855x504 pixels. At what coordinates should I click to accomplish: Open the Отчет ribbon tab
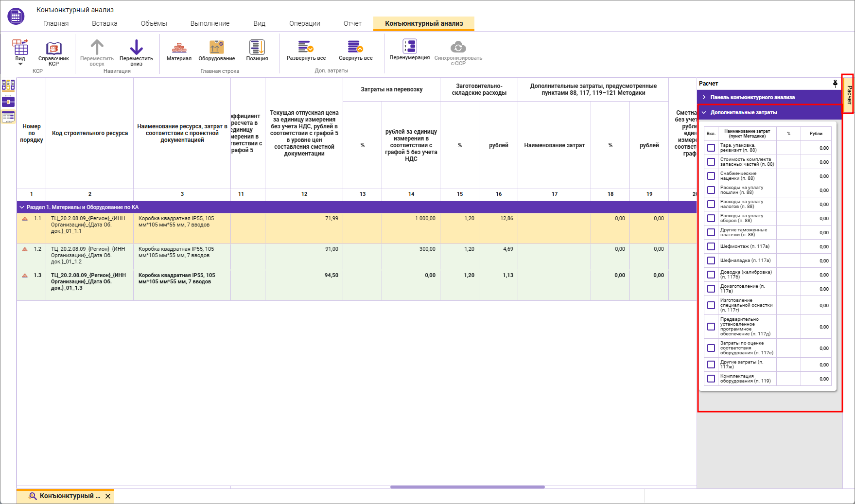point(352,23)
